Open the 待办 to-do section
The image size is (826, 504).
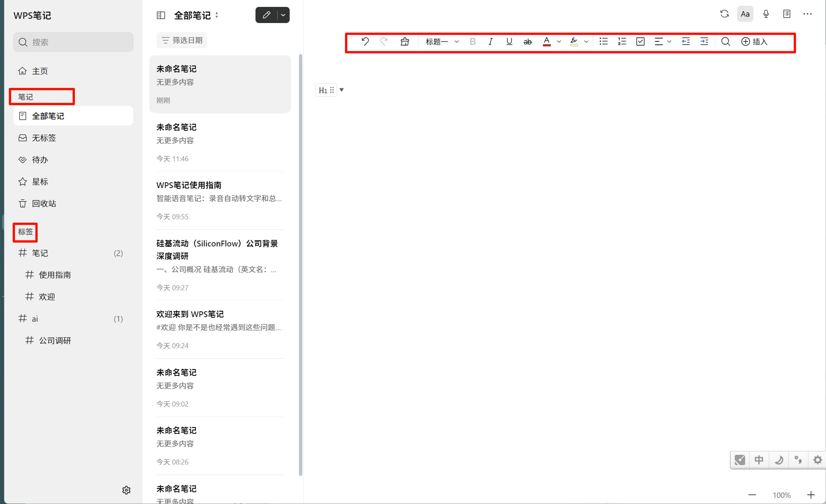(x=73, y=160)
